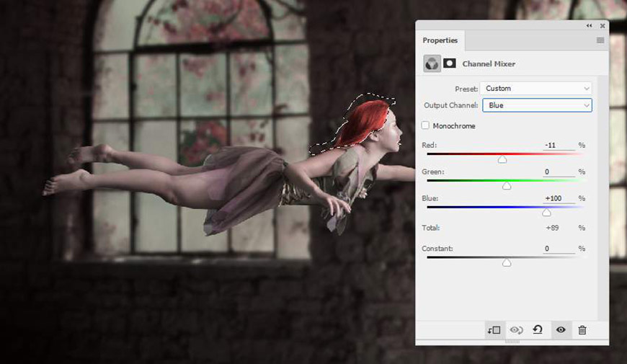The height and width of the screenshot is (364, 627).
Task: Close the Properties panel
Action: tap(602, 26)
